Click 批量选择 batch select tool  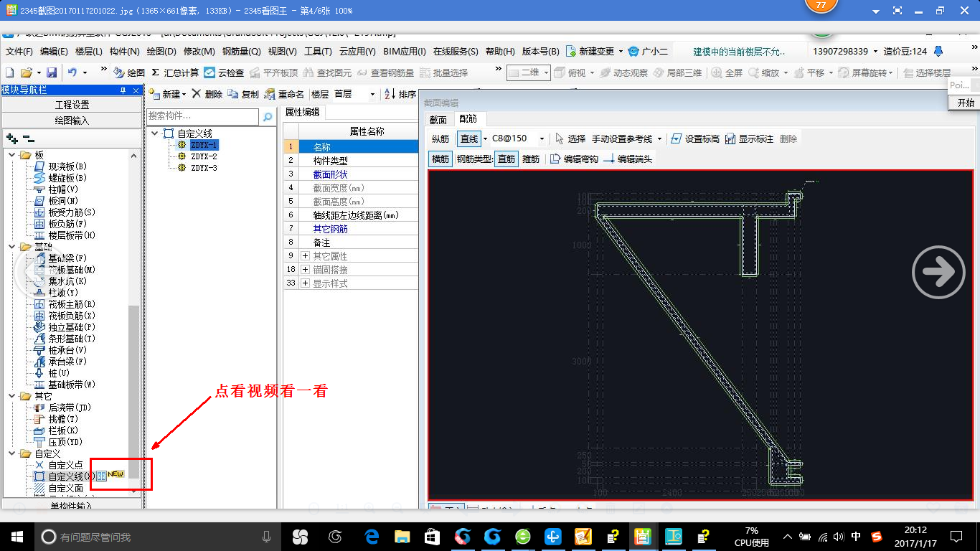click(x=443, y=72)
